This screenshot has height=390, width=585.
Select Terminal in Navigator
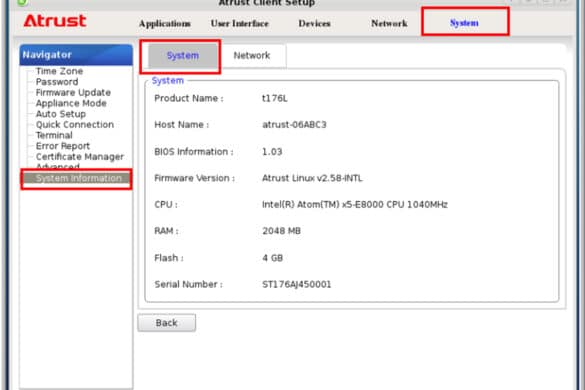pyautogui.click(x=54, y=135)
